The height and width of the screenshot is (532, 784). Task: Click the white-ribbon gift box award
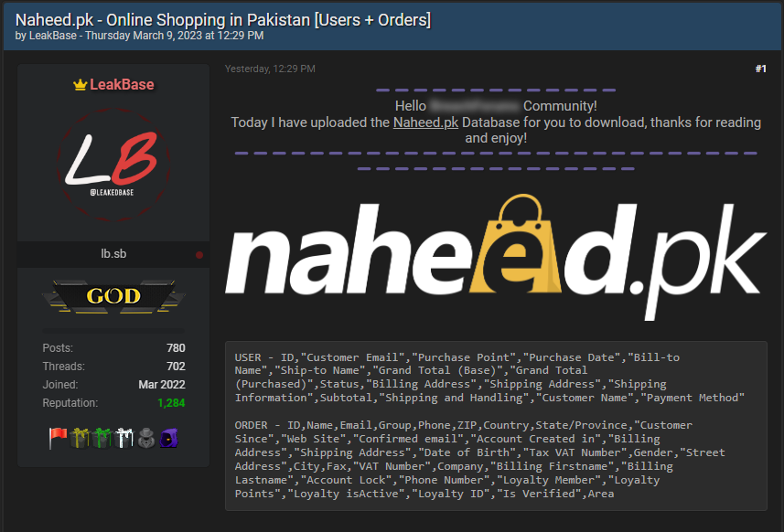point(124,438)
